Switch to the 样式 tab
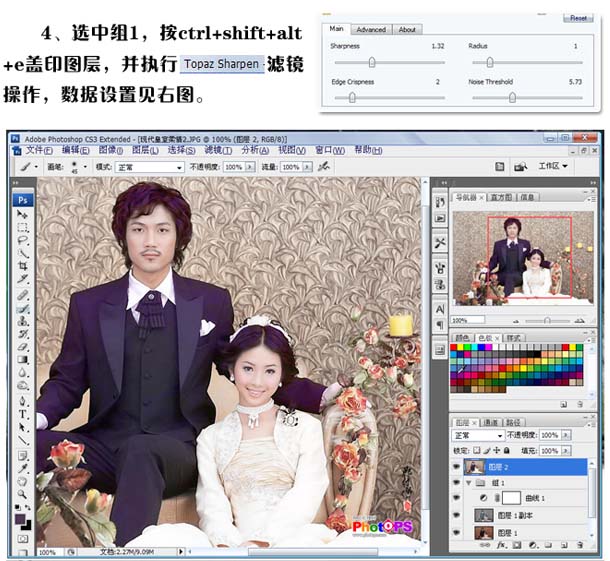 click(514, 338)
